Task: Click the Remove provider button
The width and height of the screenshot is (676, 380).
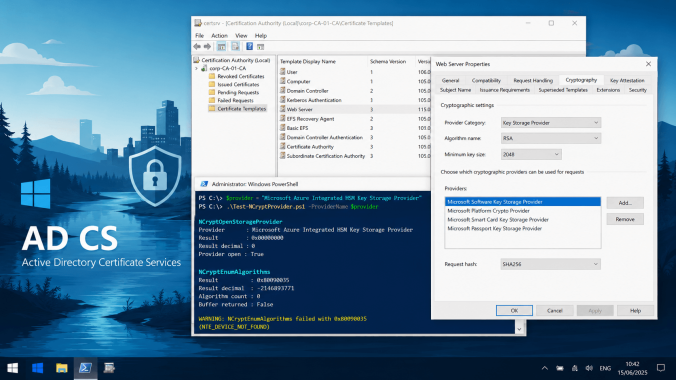Action: pyautogui.click(x=625, y=219)
